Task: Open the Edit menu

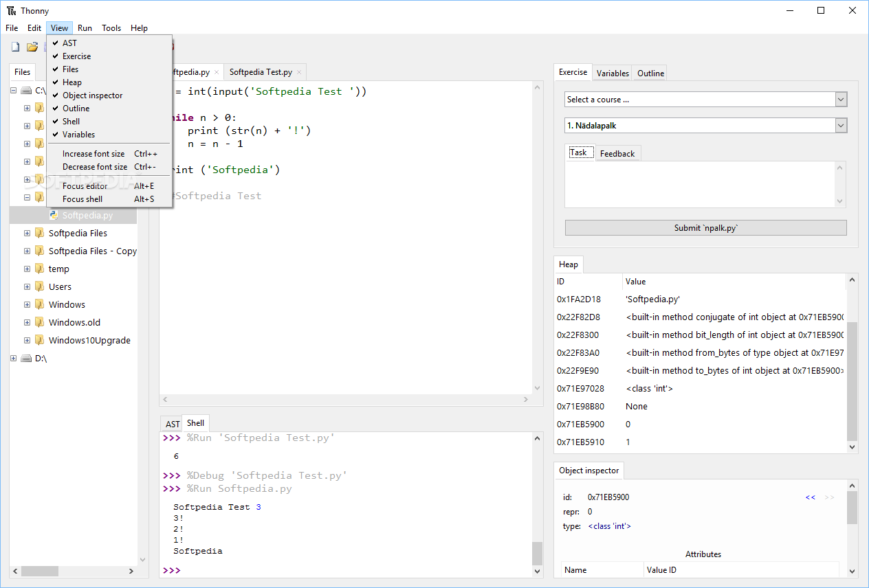Action: 34,28
